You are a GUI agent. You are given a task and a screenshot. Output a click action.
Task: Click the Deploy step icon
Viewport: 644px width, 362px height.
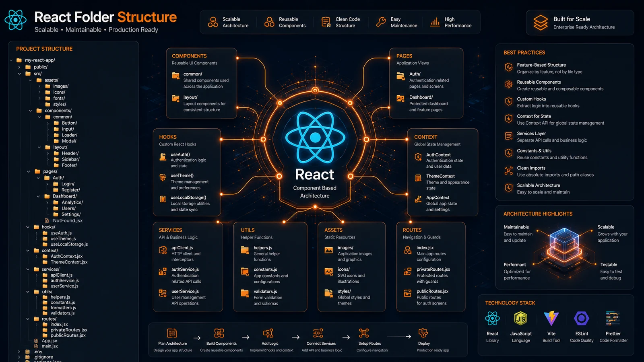pos(423,333)
